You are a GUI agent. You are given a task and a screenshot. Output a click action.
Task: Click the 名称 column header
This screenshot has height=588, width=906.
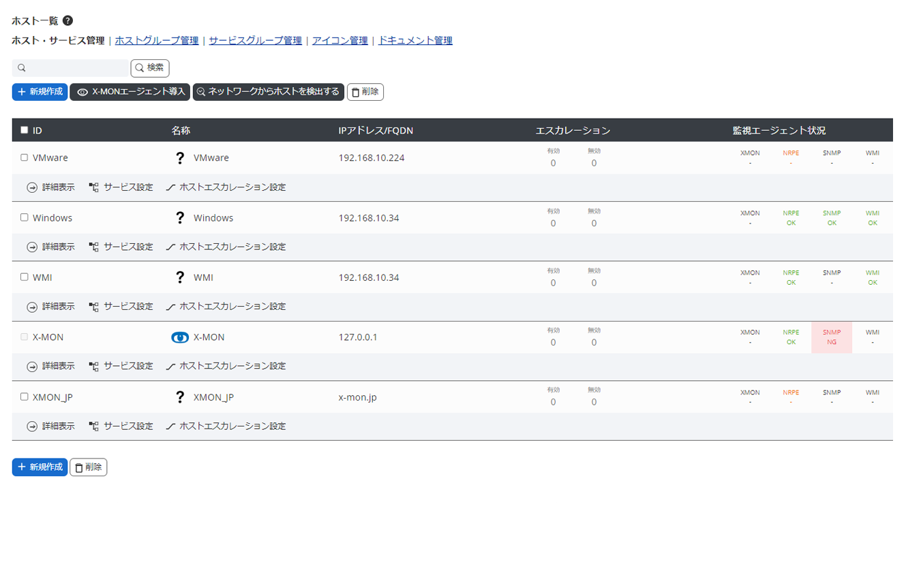point(181,130)
